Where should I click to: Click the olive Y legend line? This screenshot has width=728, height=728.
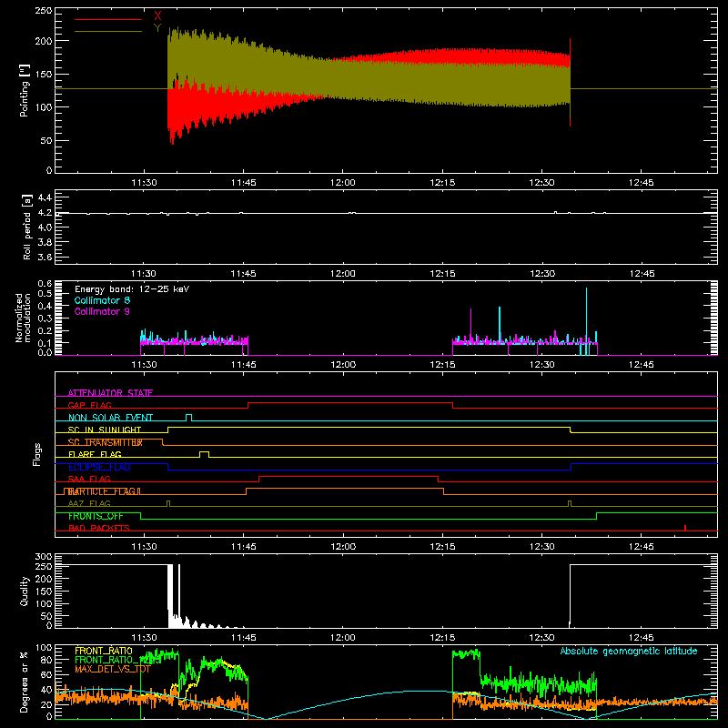pyautogui.click(x=108, y=31)
